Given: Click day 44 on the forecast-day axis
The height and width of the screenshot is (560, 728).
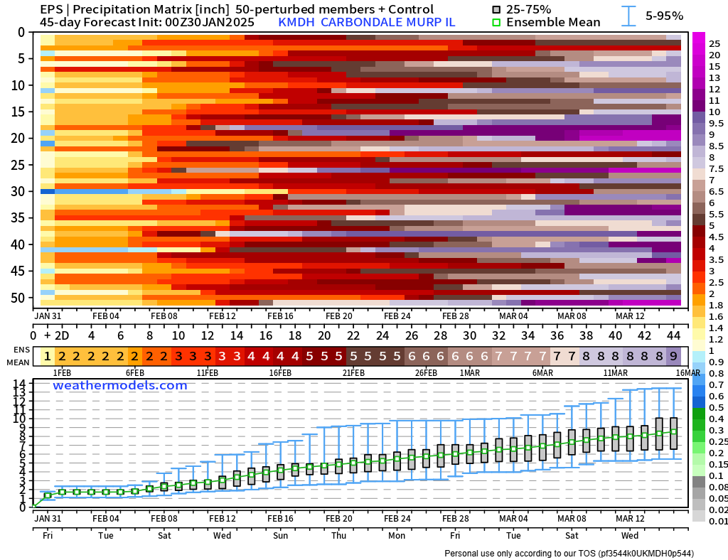Looking at the screenshot, I should coord(673,335).
